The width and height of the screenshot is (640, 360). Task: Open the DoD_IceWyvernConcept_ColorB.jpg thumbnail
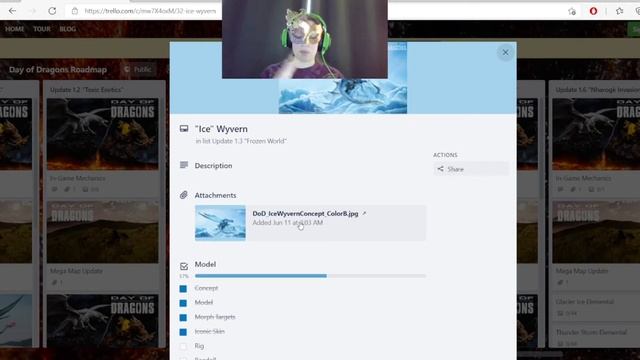(x=220, y=223)
